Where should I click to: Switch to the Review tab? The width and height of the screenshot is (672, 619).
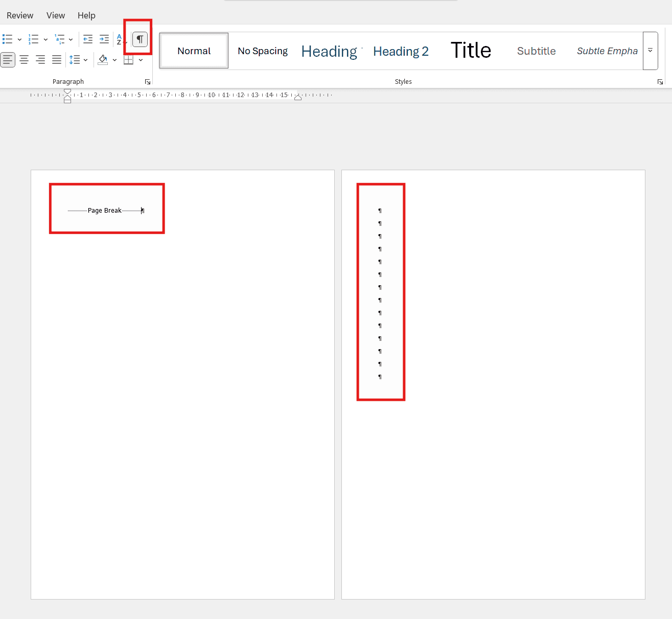pos(19,15)
